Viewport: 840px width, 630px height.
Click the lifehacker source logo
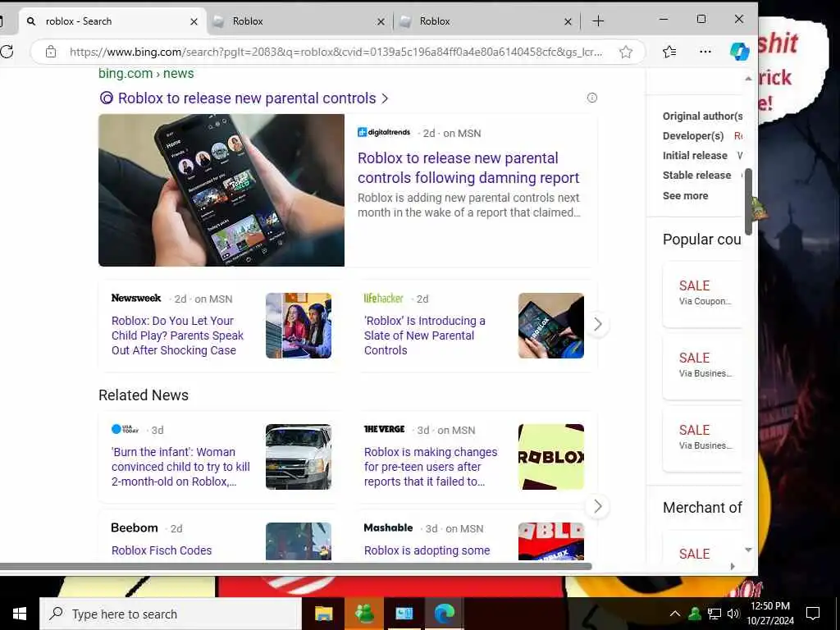(384, 298)
